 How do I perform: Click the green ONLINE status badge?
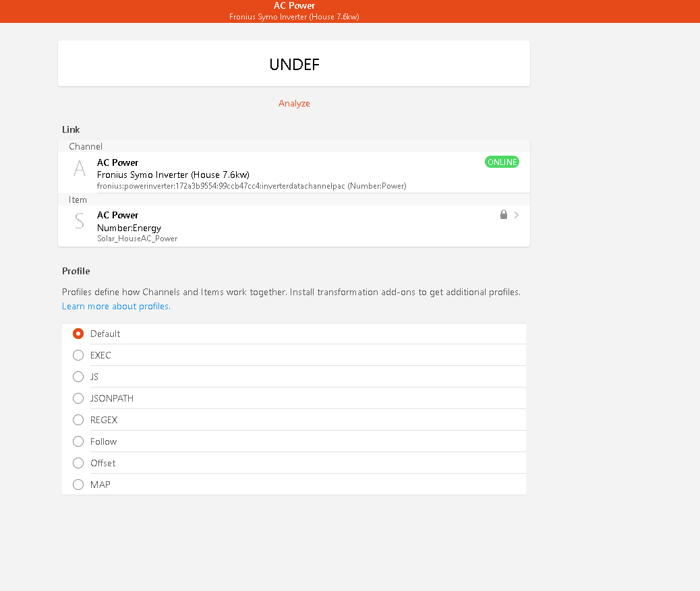502,162
